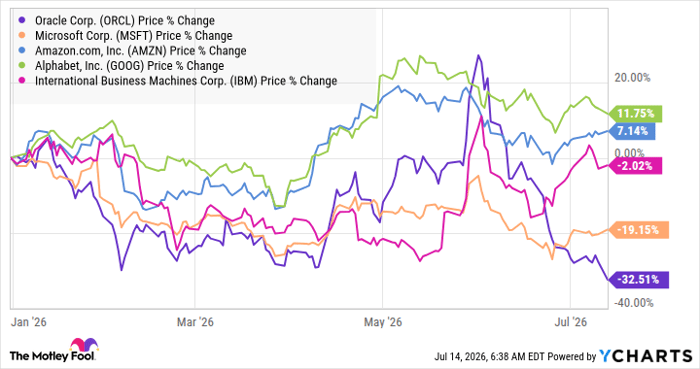This screenshot has height=369, width=700.
Task: Click the 7.14% blue value tag
Action: (632, 131)
